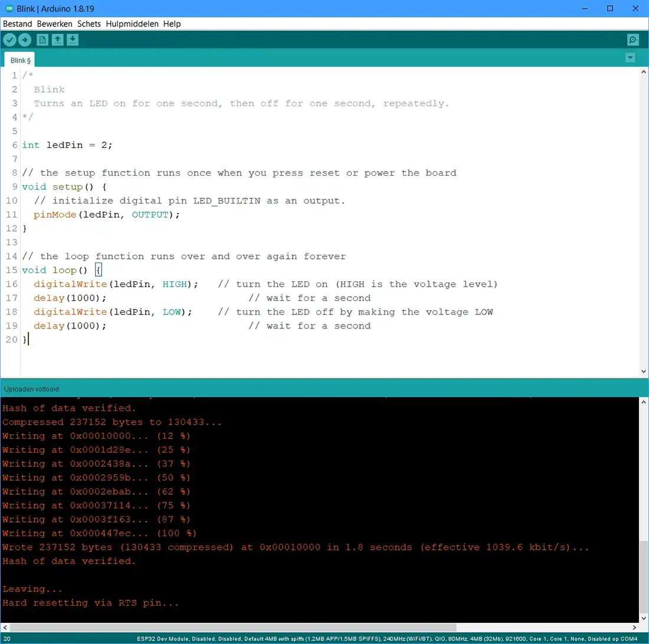Viewport: 649px width, 644px height.
Task: Save sketch using the Save icon
Action: (72, 40)
